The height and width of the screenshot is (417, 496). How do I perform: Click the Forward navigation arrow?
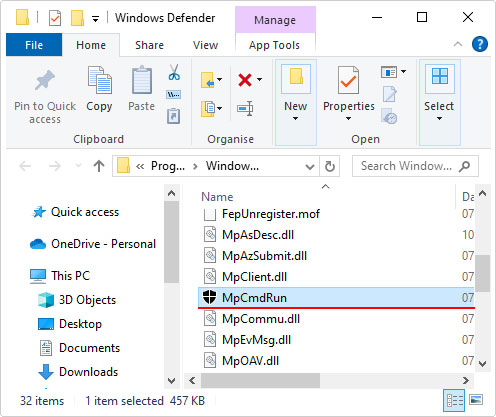click(55, 166)
